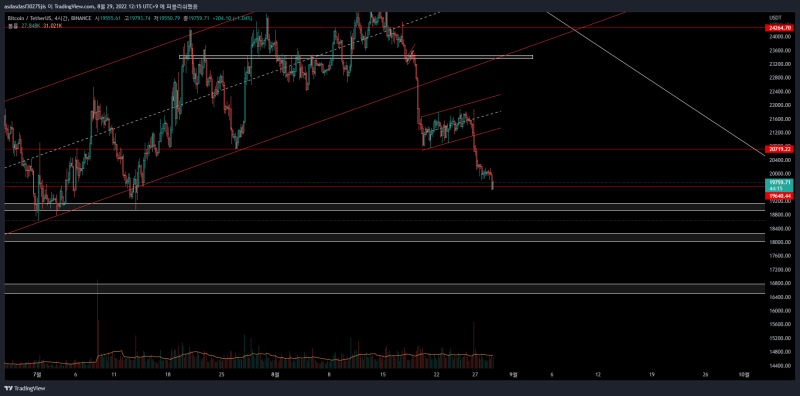Screen dimensions: 800x396
Task: Select the gray support zone near 16600
Action: coord(384,288)
